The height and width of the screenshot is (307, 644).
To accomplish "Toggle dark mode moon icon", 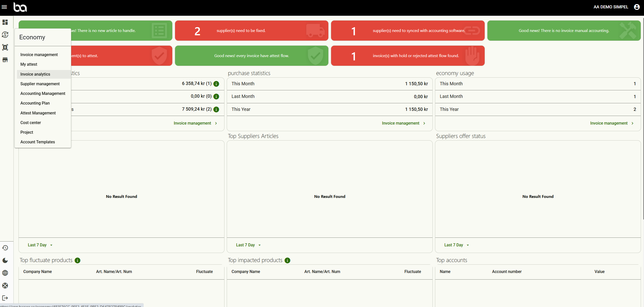I will tap(5, 261).
